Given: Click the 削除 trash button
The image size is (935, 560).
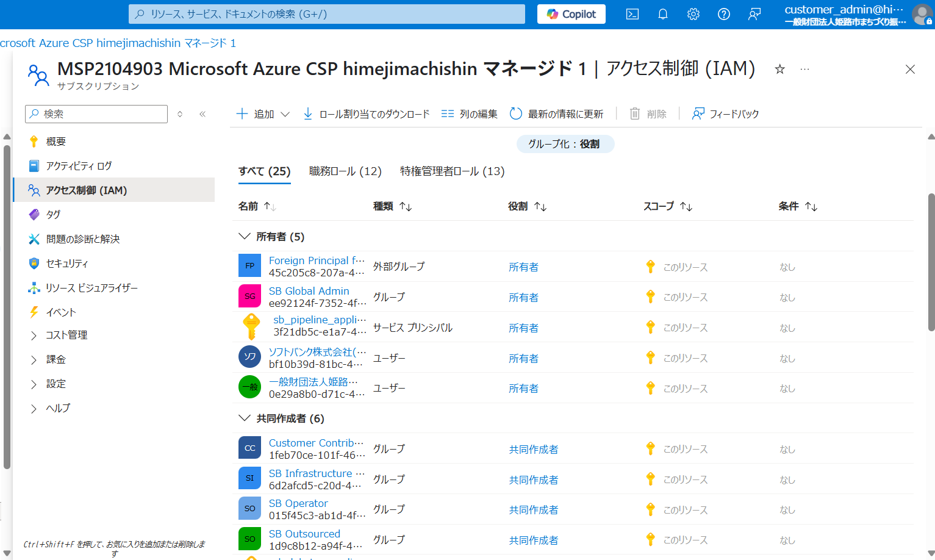Looking at the screenshot, I should click(x=648, y=114).
